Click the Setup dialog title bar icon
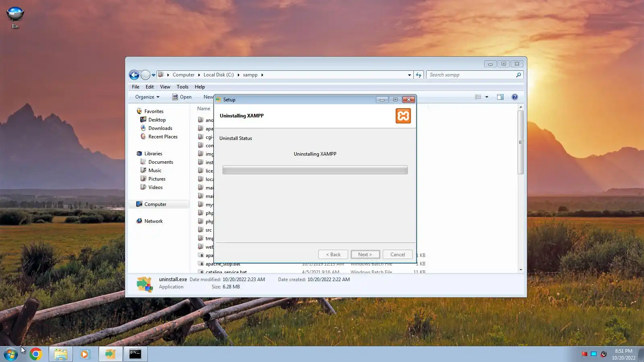Image resolution: width=644 pixels, height=362 pixels. coord(219,100)
